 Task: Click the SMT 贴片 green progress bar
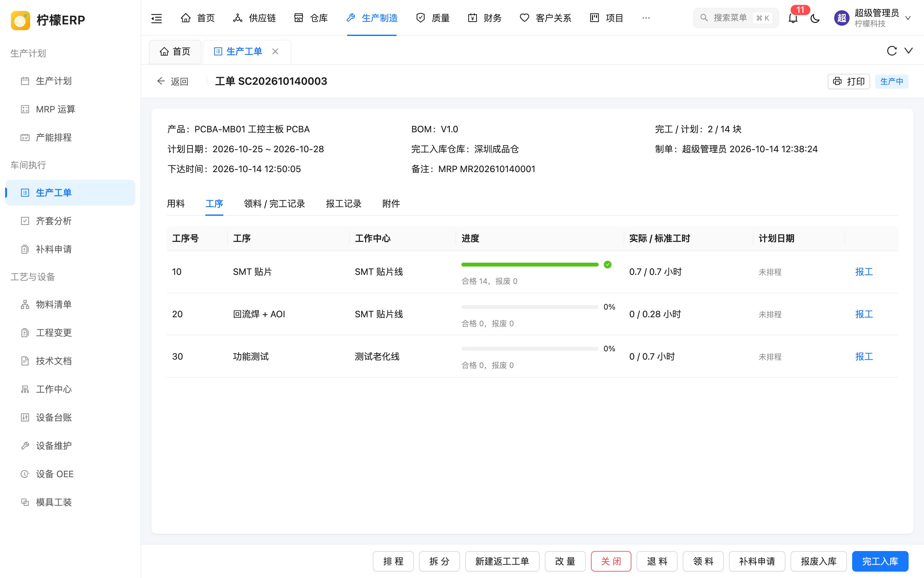pyautogui.click(x=530, y=265)
